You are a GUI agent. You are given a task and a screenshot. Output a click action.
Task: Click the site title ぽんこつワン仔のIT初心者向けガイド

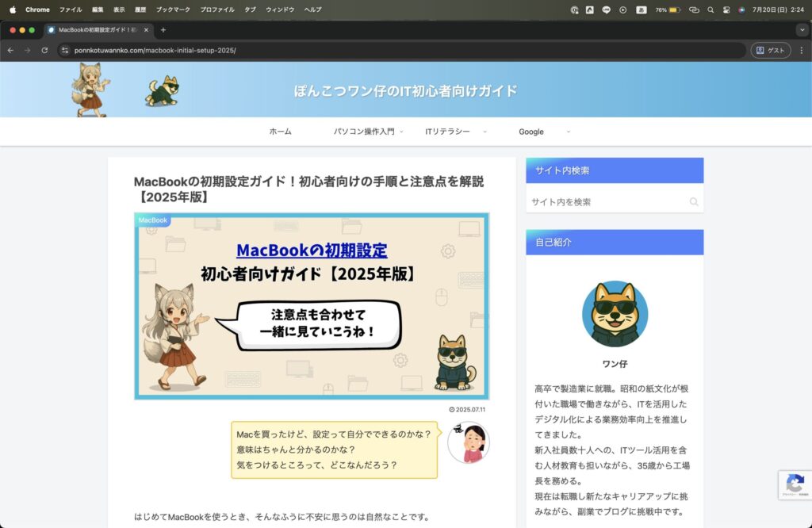coord(405,91)
